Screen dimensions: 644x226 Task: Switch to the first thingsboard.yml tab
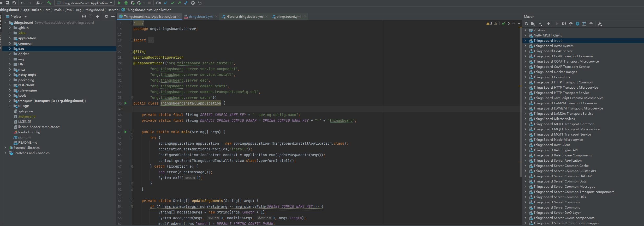coord(201,16)
